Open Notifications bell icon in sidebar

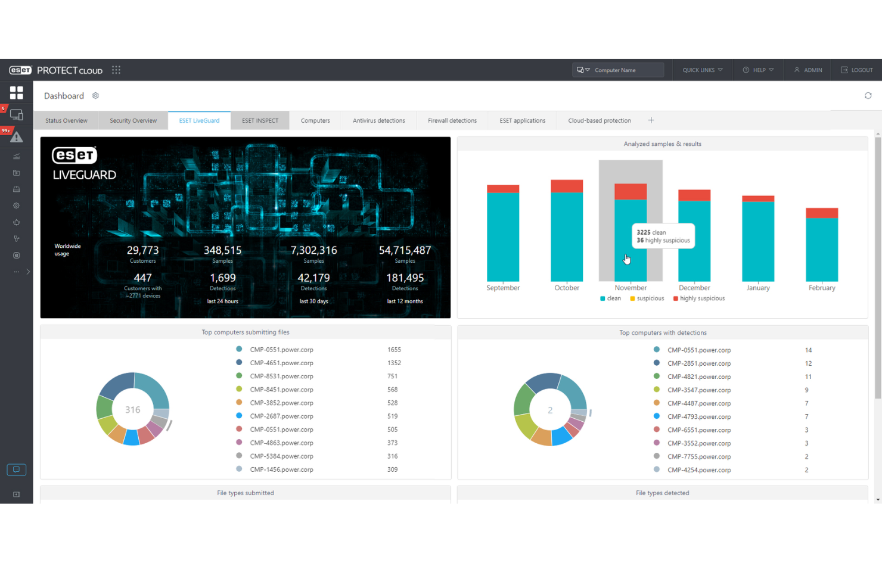[x=16, y=222]
